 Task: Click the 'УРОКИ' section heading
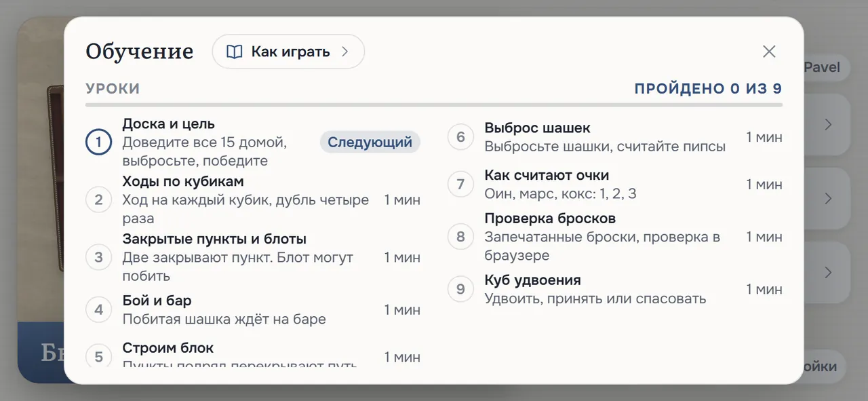coord(113,89)
